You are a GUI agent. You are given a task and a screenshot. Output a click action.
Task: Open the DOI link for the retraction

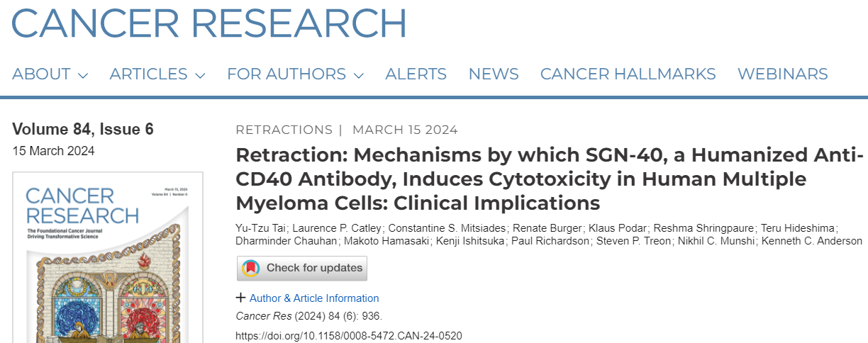tap(349, 335)
